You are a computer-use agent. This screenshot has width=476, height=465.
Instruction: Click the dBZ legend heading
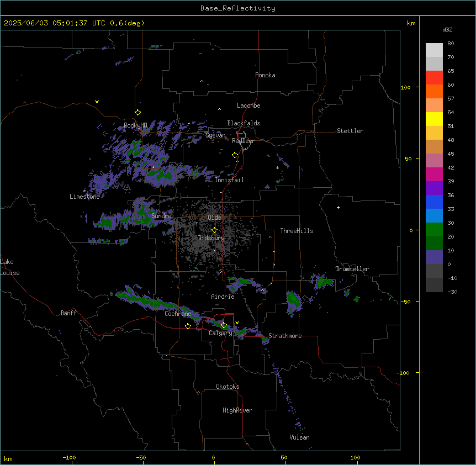[447, 29]
